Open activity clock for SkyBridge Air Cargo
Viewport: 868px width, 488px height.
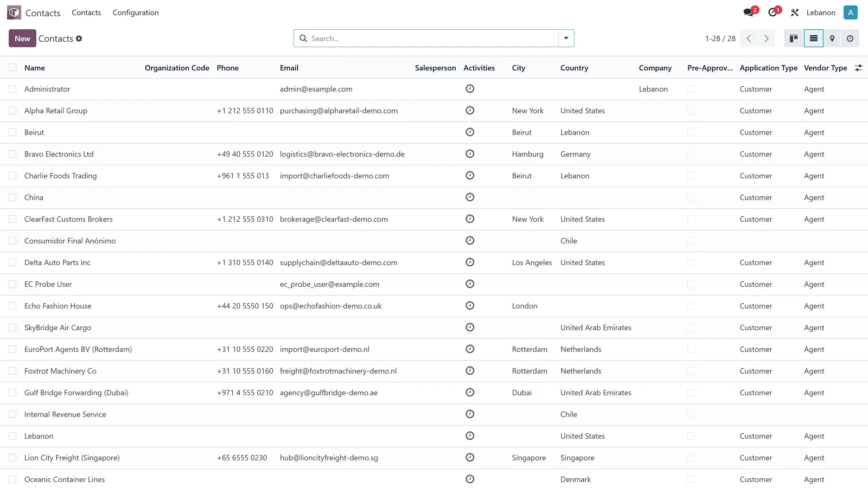[470, 327]
